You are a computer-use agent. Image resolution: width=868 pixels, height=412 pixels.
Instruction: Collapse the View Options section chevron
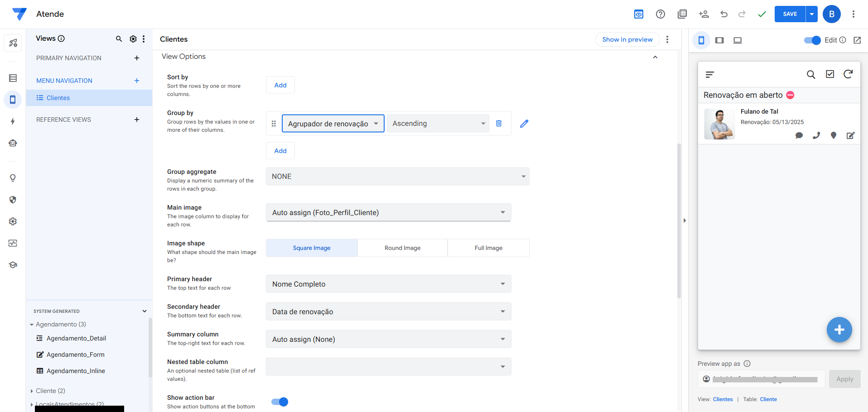tap(655, 57)
